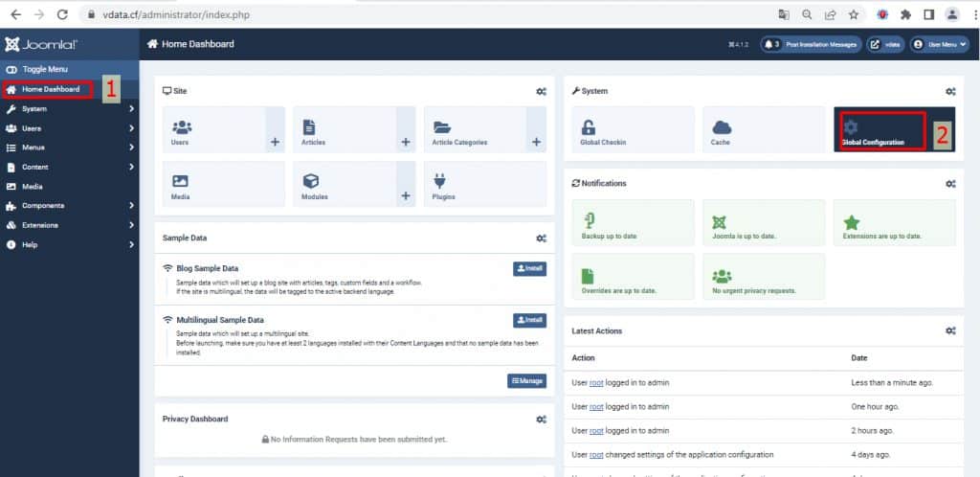Toggle the sidebar menu
The width and height of the screenshot is (980, 477).
(69, 69)
